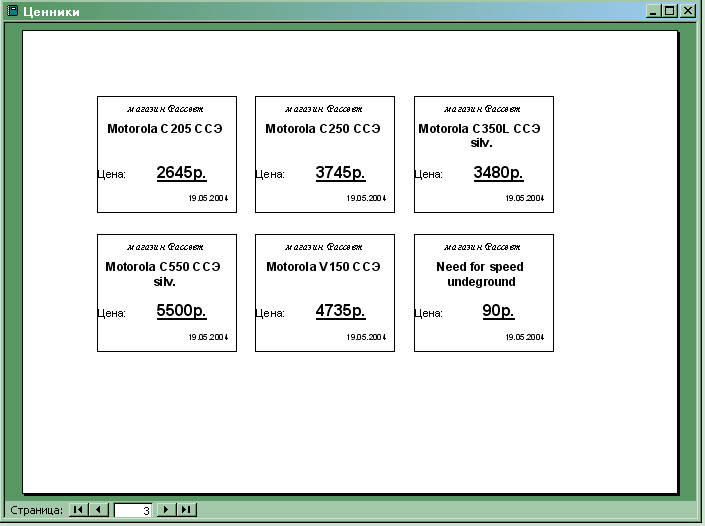Image resolution: width=705 pixels, height=526 pixels.
Task: Jump to the last report page
Action: [187, 510]
